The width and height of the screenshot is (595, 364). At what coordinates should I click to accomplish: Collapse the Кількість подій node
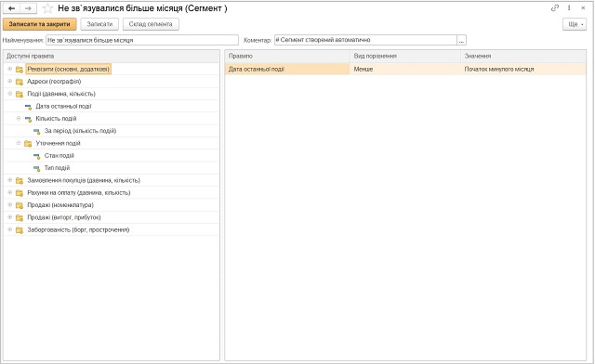pos(19,118)
